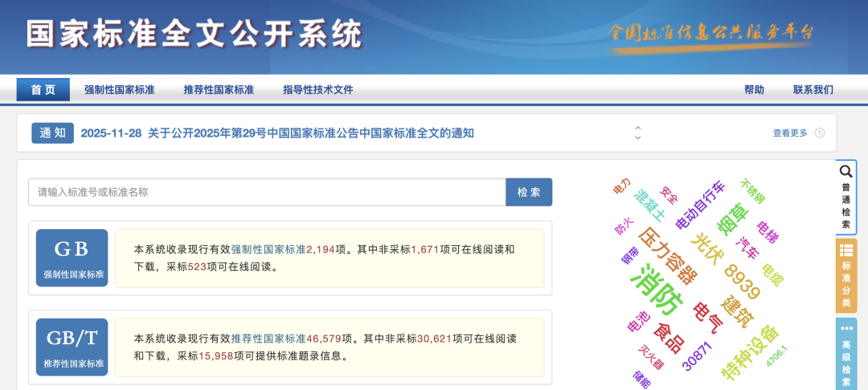The height and width of the screenshot is (390, 868).
Task: Open the 帮助 menu item
Action: tap(754, 90)
